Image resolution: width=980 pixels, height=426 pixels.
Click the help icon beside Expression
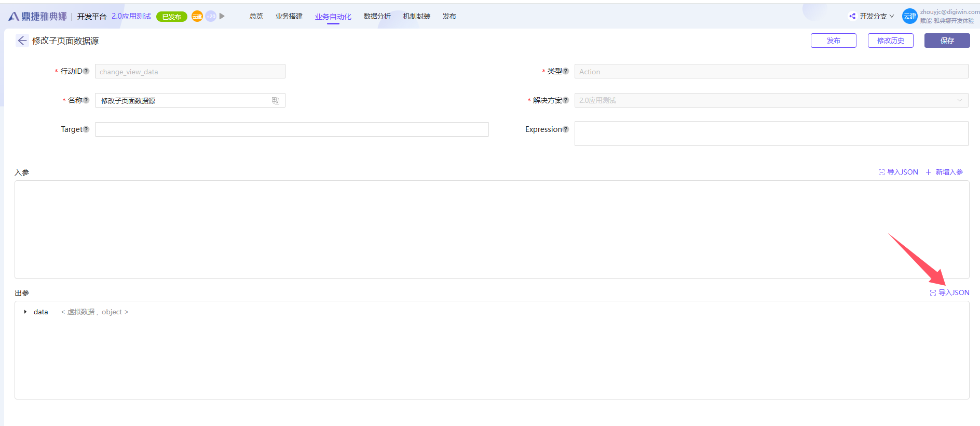point(566,129)
